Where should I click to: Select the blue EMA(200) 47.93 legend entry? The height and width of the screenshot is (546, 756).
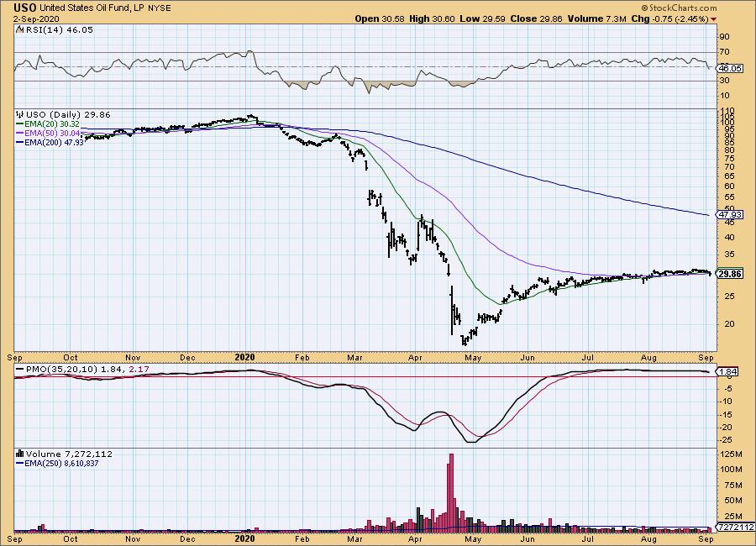pos(50,142)
